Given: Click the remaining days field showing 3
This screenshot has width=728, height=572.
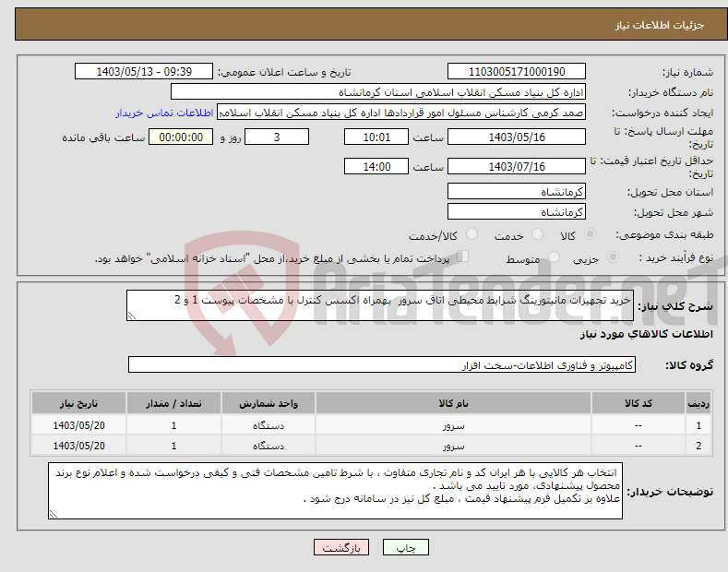Looking at the screenshot, I should [277, 137].
